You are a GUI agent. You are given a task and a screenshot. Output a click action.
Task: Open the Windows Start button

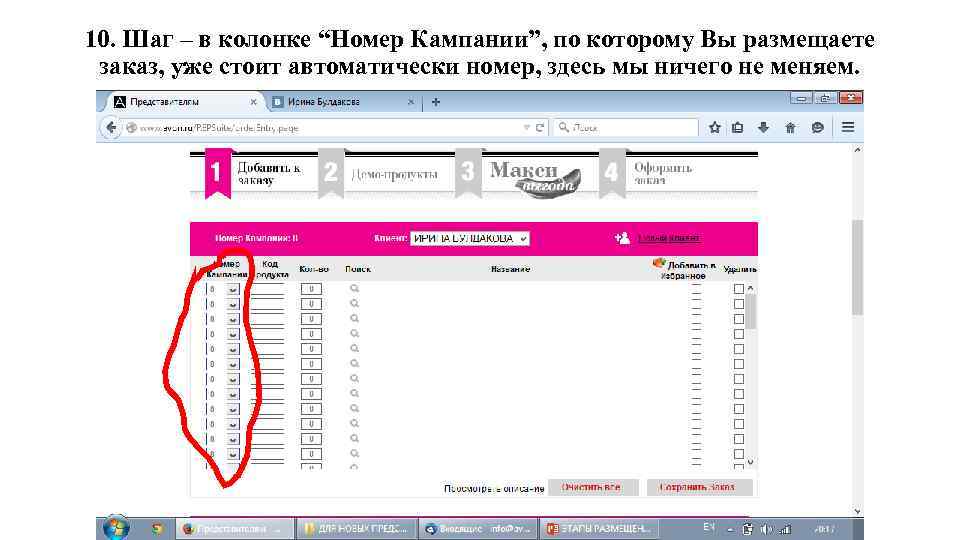point(116,528)
